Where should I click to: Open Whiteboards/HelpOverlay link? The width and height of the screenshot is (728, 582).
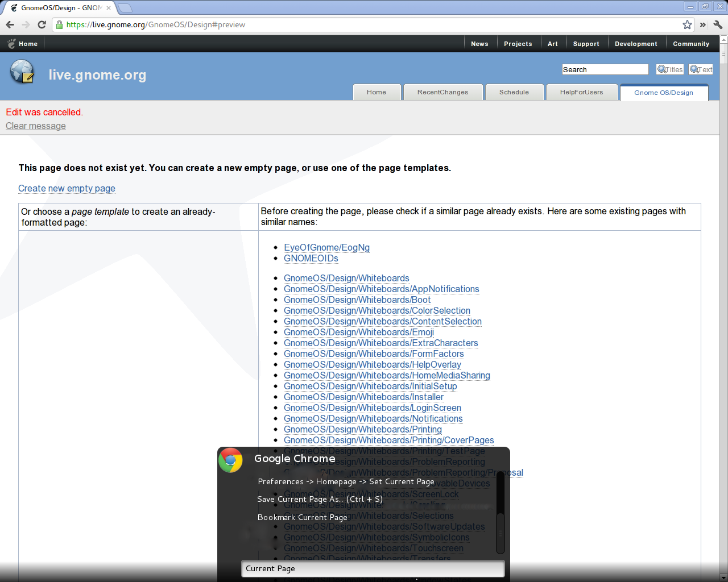(x=373, y=365)
